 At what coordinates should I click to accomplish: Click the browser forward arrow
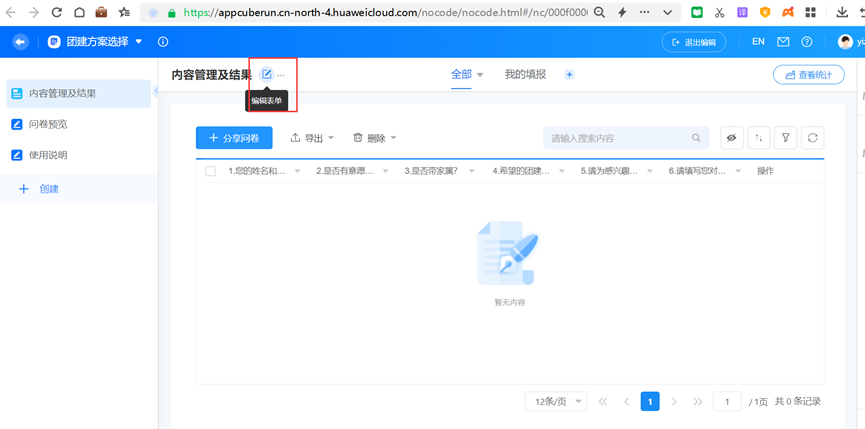(34, 13)
